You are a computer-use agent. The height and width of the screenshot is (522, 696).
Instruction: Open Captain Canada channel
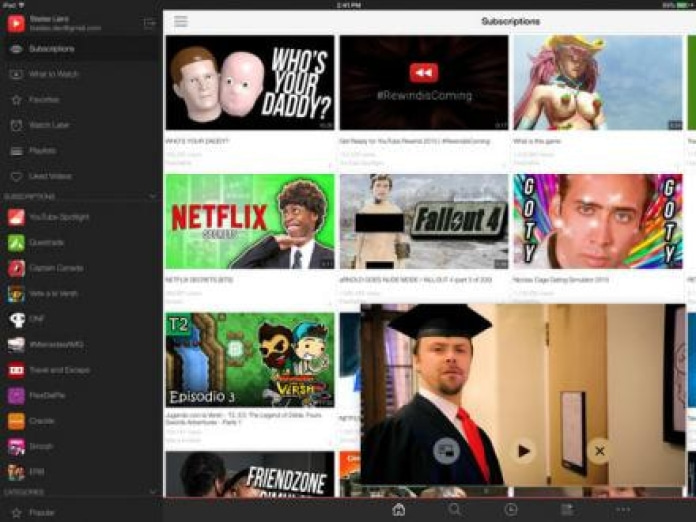click(81, 268)
